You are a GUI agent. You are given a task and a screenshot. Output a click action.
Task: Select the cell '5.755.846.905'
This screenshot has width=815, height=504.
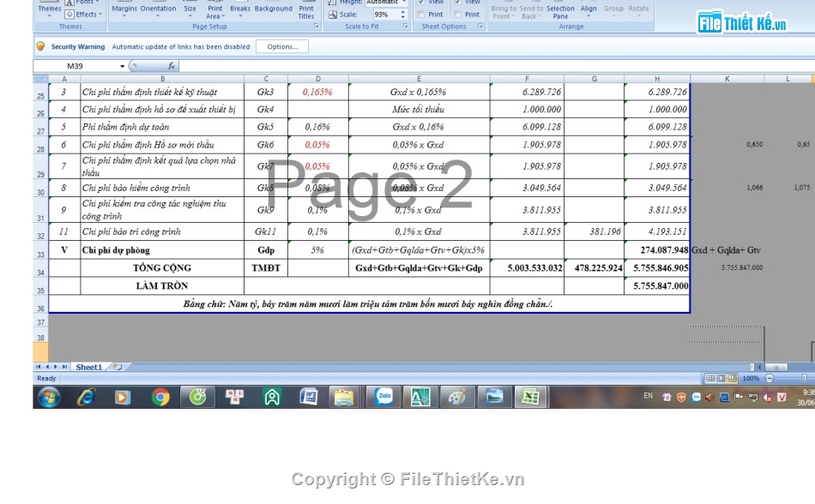[x=657, y=267]
